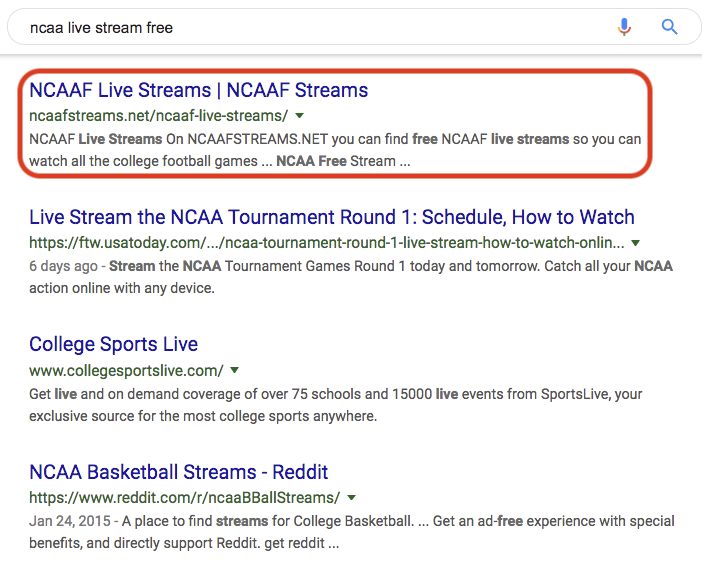Open the NCAAF Live Streams result title

point(198,90)
